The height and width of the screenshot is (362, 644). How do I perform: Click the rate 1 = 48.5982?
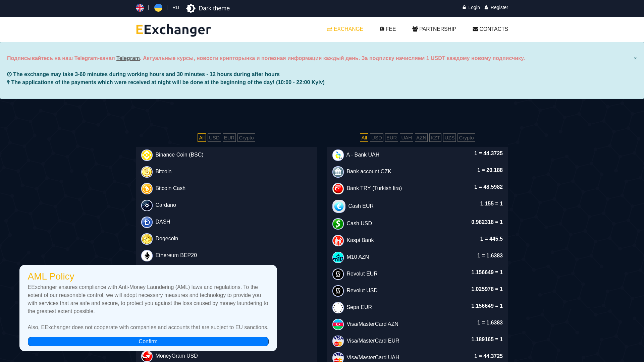coord(488,187)
